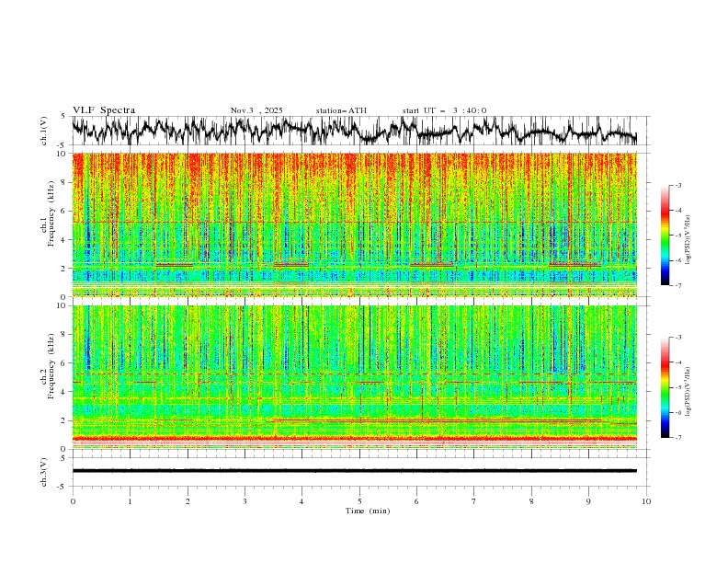Image resolution: width=728 pixels, height=563 pixels.
Task: Click the "-4" tick on ch.2 colorbar
Action: click(678, 362)
